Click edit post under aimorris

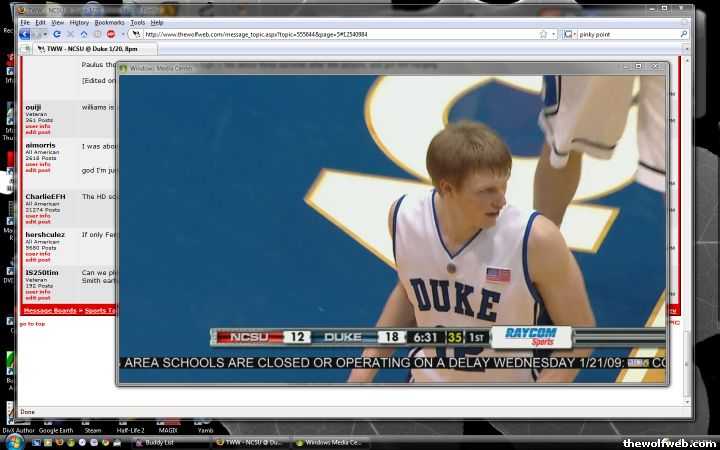[x=38, y=170]
